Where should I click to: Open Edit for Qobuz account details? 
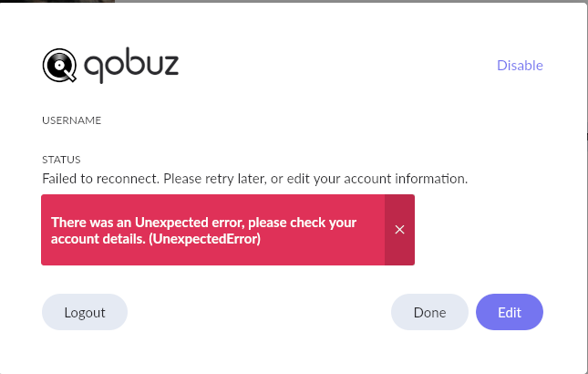(x=510, y=312)
